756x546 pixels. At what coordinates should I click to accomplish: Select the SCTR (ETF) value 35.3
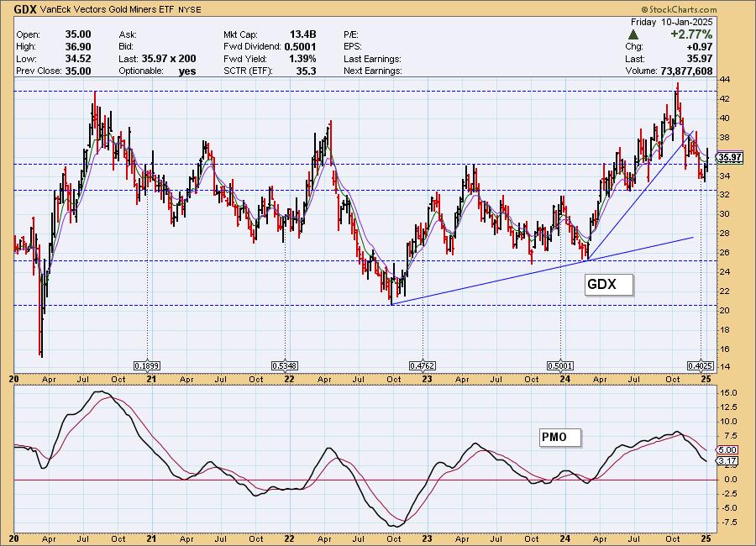tap(306, 71)
